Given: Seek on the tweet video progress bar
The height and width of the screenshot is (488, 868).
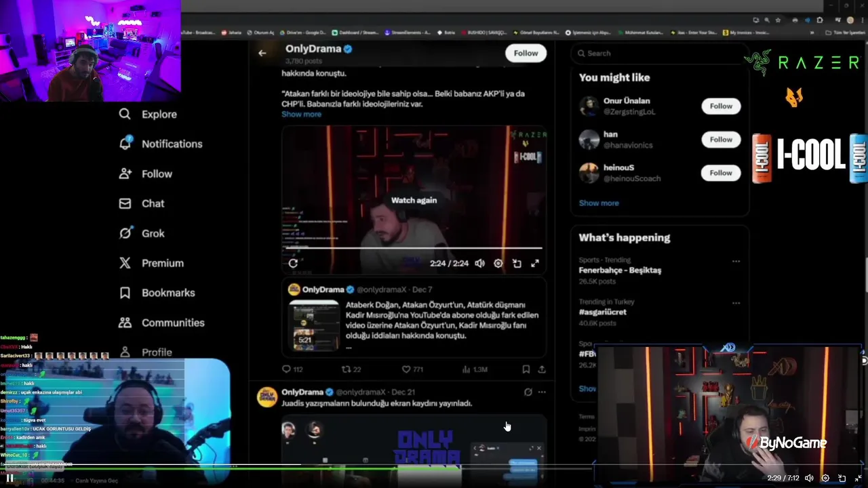Looking at the screenshot, I should pyautogui.click(x=414, y=248).
